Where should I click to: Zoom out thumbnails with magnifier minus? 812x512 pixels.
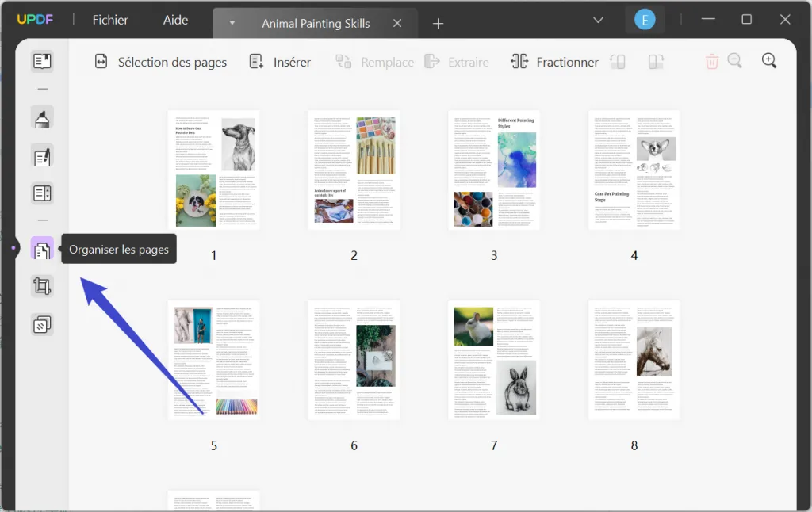coord(734,59)
